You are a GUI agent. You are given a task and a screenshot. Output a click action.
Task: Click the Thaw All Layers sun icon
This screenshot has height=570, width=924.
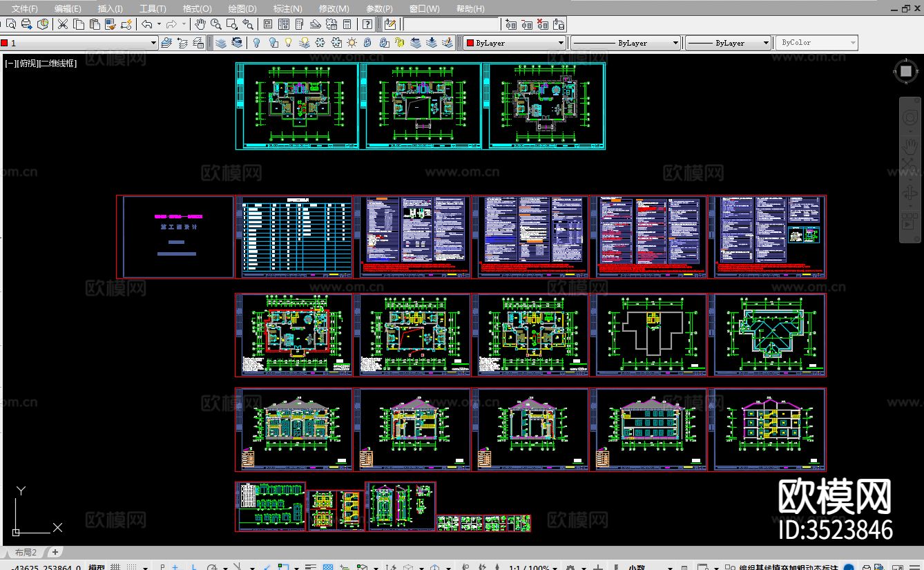tap(352, 43)
